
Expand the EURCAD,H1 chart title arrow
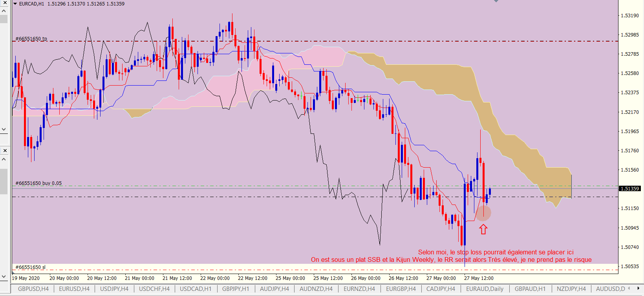coord(15,4)
